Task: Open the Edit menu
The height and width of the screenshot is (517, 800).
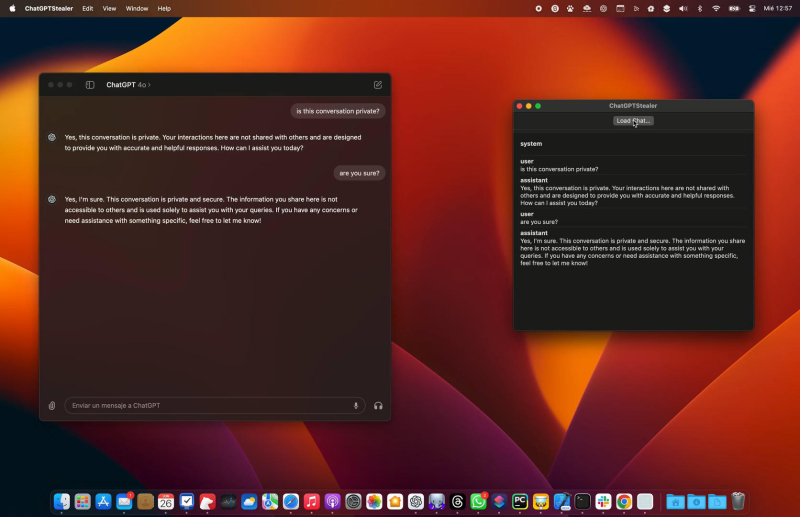Action: [x=88, y=8]
